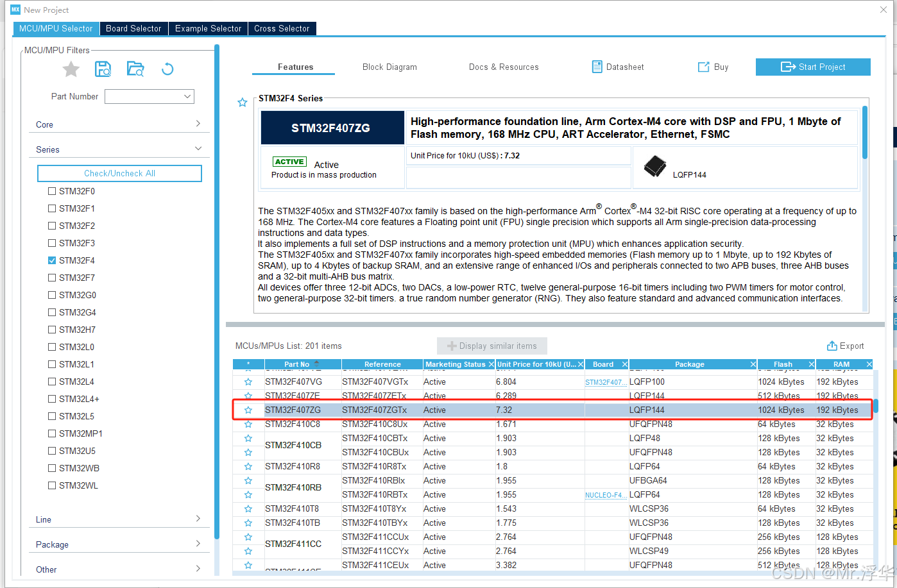Switch to the Board Selector tab
897x588 pixels.
click(133, 28)
